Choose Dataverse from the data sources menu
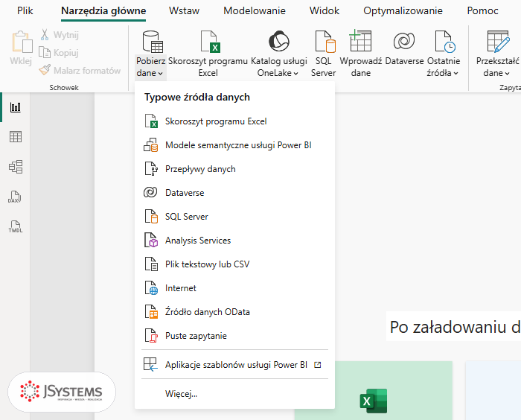The width and height of the screenshot is (521, 420). 234,193
